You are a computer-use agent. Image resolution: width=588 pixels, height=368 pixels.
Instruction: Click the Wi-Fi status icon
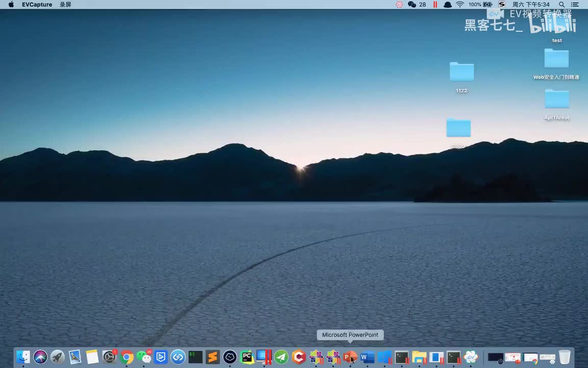(x=460, y=5)
